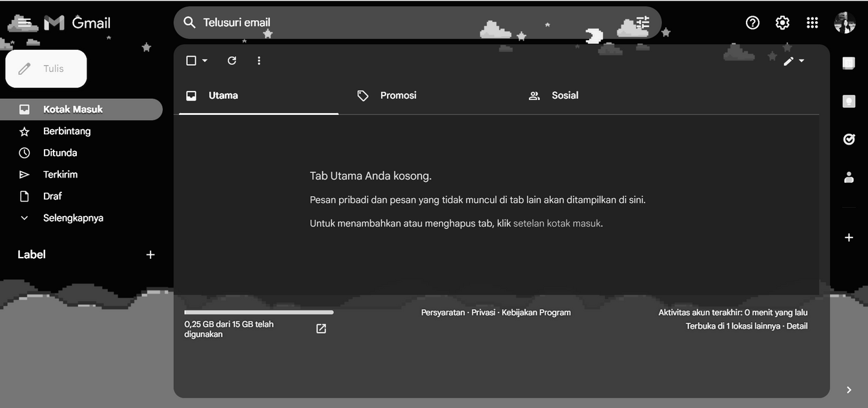This screenshot has width=868, height=408.
Task: Toggle the select all checkbox
Action: point(191,61)
